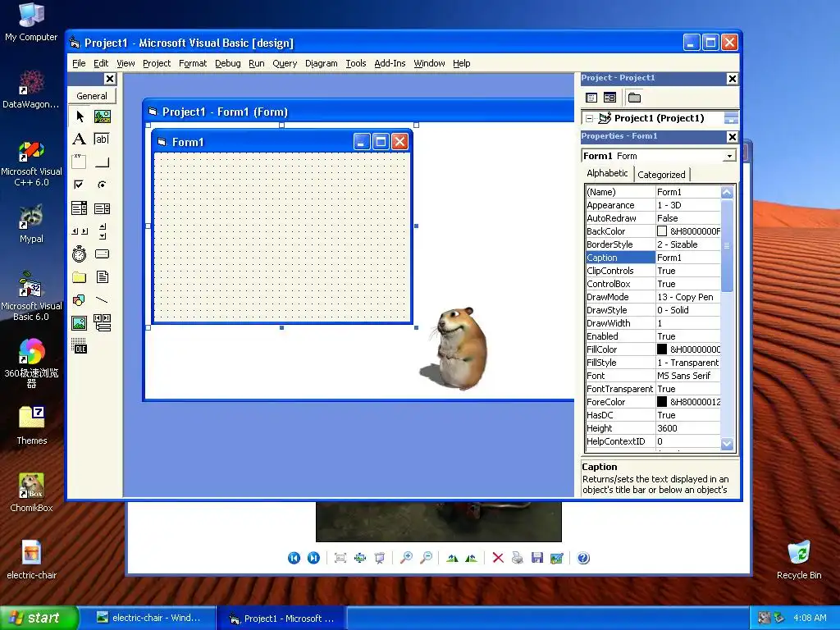Select Microsoft Visual Basic 6.0 desktop icon

tap(31, 295)
